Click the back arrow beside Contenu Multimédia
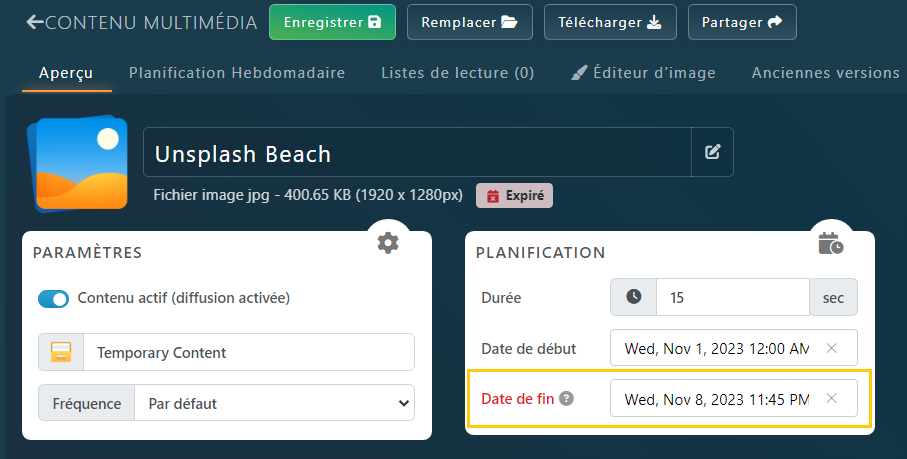Image resolution: width=907 pixels, height=459 pixels. click(35, 22)
